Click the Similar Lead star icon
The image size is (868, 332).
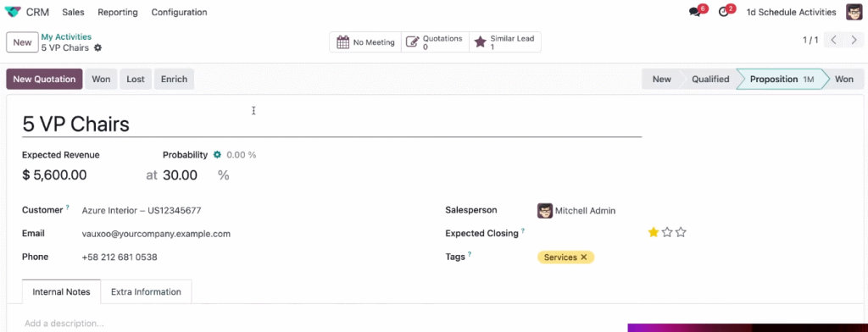[481, 42]
